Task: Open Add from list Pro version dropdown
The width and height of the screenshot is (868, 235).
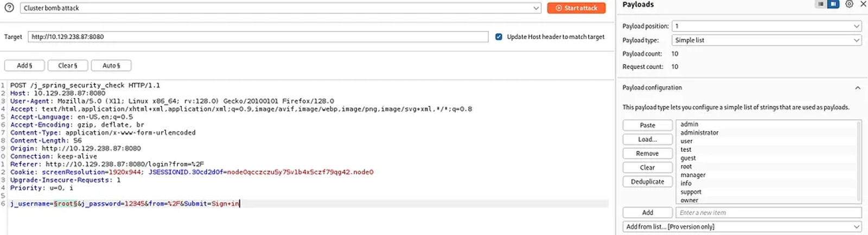Action: pyautogui.click(x=742, y=227)
